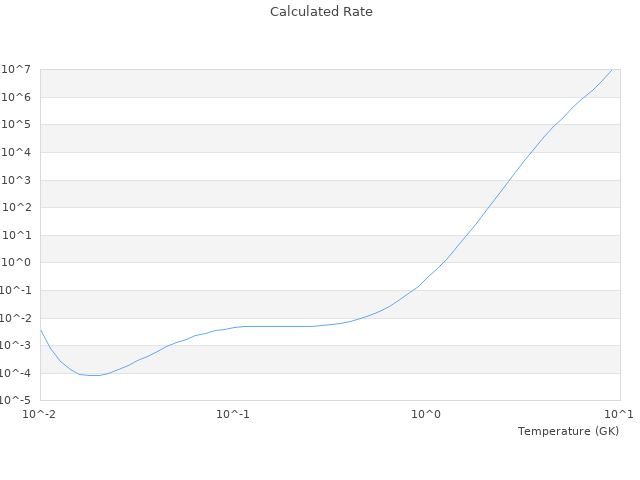Image resolution: width=640 pixels, height=480 pixels.
Task: Click the 10^5 y-axis tick label
Action: [x=18, y=125]
